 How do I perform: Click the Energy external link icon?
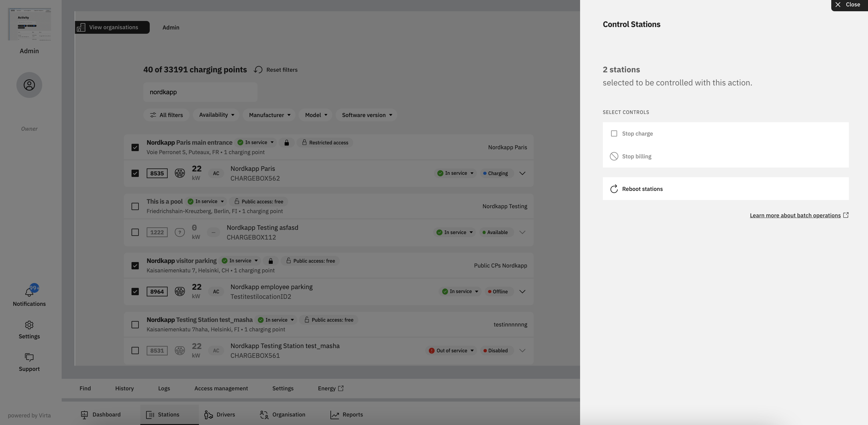[x=341, y=388]
